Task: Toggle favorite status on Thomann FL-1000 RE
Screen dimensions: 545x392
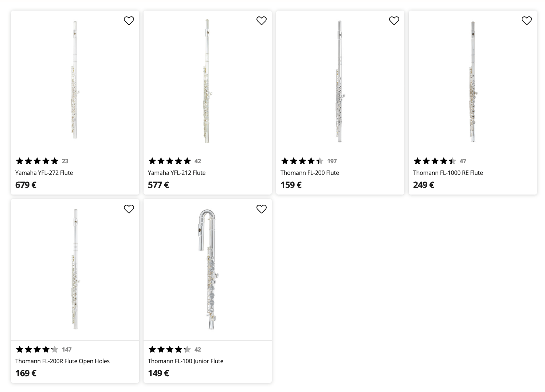Action: [527, 21]
